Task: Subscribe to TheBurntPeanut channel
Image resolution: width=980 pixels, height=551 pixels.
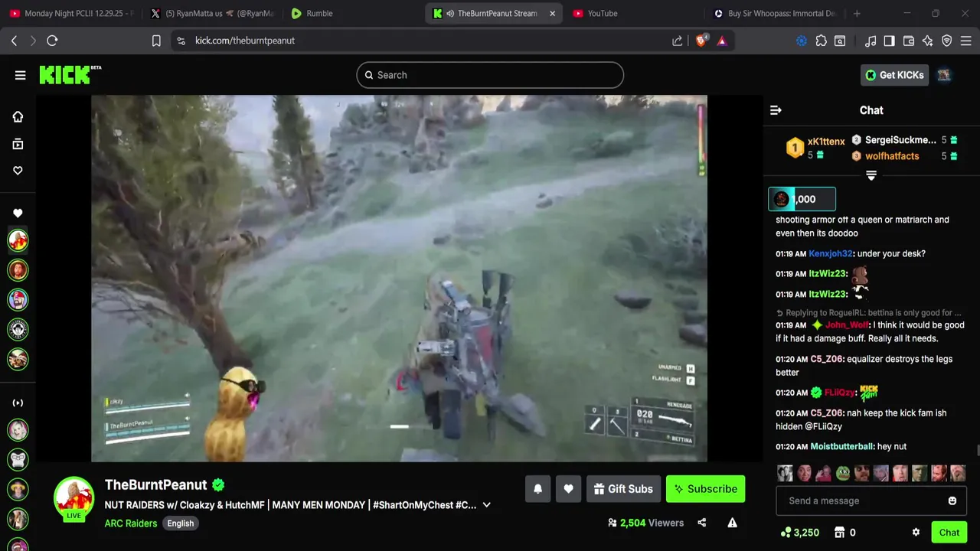Action: (x=705, y=489)
